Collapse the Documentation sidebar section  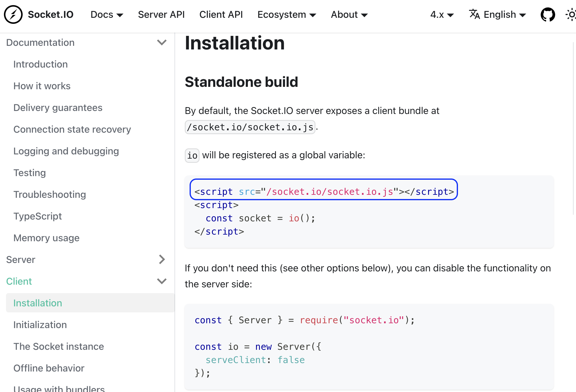click(162, 43)
